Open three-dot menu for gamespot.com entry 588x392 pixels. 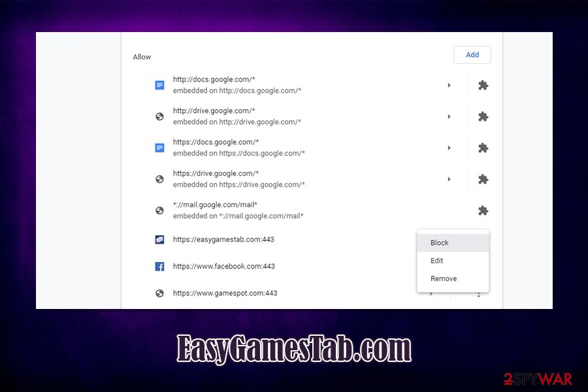tap(478, 295)
